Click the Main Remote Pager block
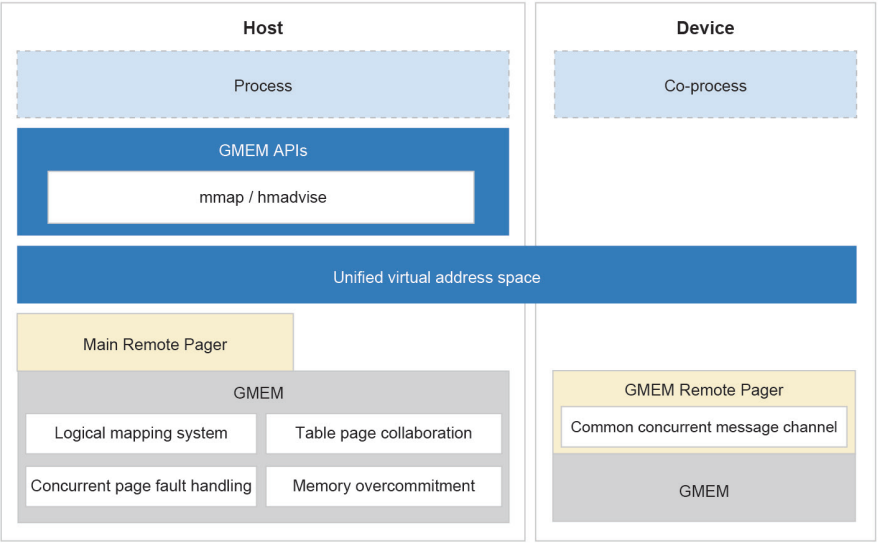Screen dimensions: 878x543 pyautogui.click(x=155, y=344)
